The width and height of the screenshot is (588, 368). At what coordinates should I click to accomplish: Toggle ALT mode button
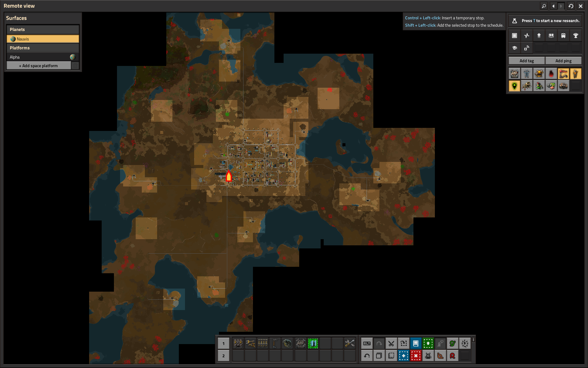point(367,343)
